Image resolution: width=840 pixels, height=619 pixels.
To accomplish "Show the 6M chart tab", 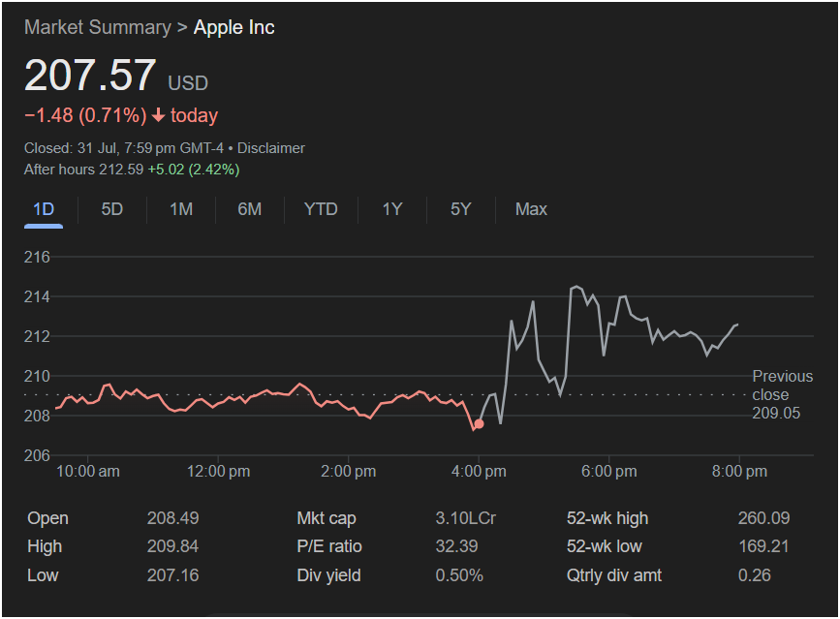I will click(x=250, y=209).
